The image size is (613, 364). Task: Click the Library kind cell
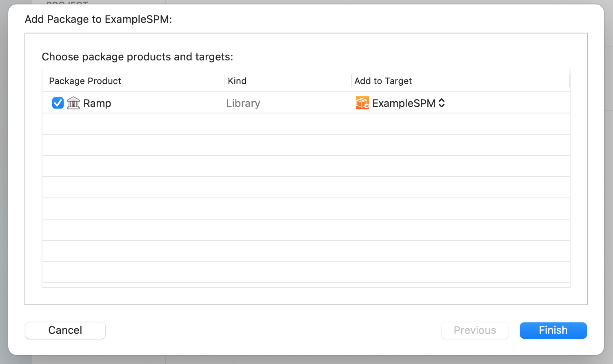[243, 103]
